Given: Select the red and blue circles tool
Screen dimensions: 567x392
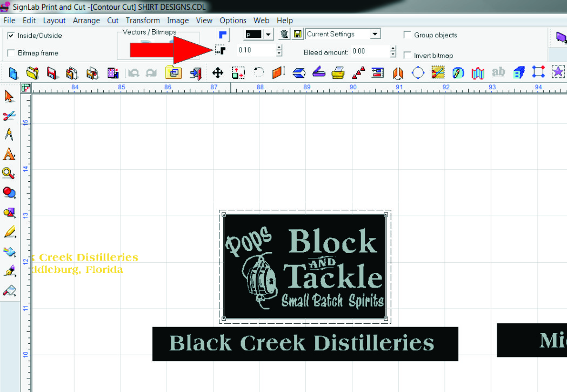Looking at the screenshot, I should click(9, 192).
